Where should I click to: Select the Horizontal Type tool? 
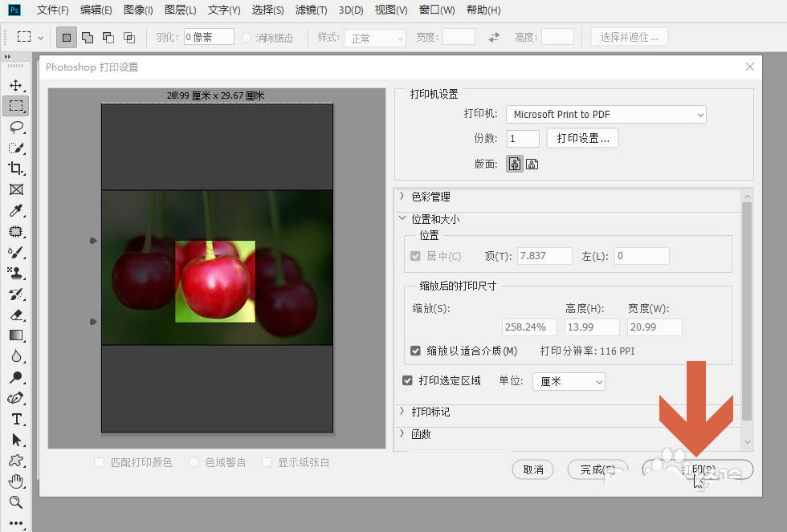16,419
